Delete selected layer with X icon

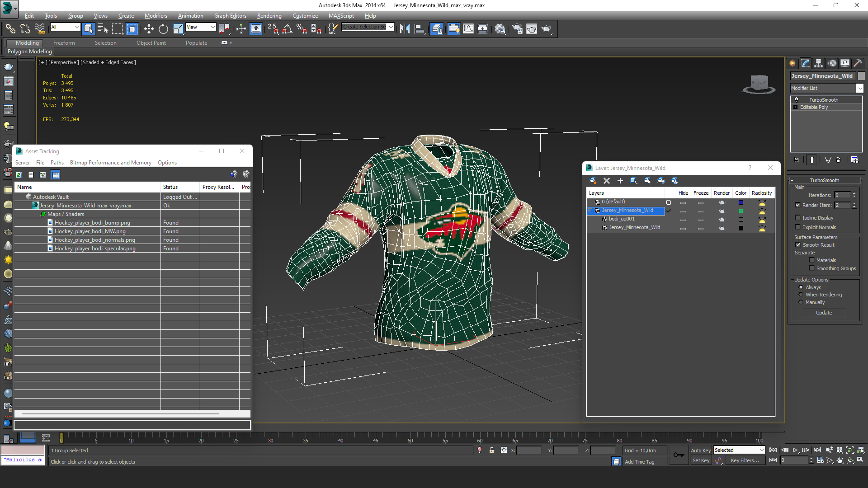[607, 181]
